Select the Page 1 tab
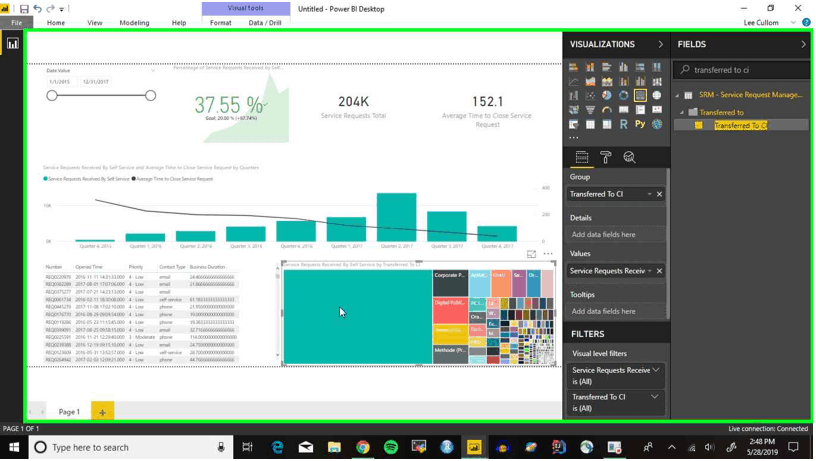 (x=69, y=412)
